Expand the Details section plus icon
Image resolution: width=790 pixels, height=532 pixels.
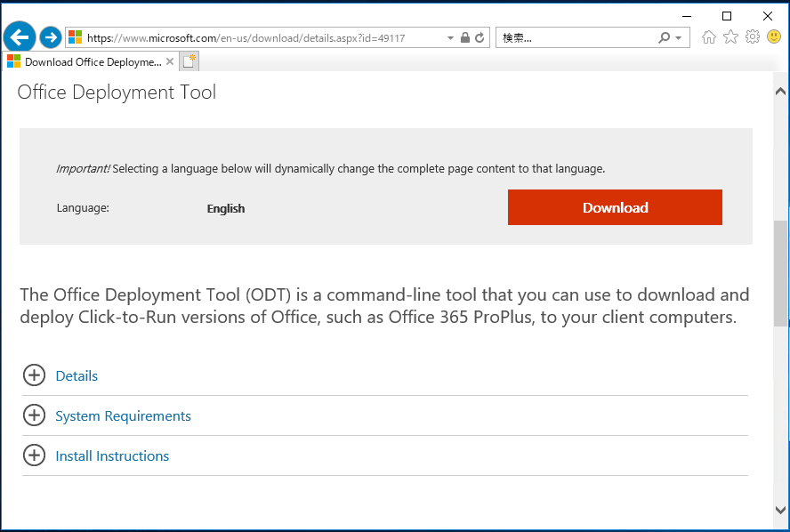coord(35,375)
